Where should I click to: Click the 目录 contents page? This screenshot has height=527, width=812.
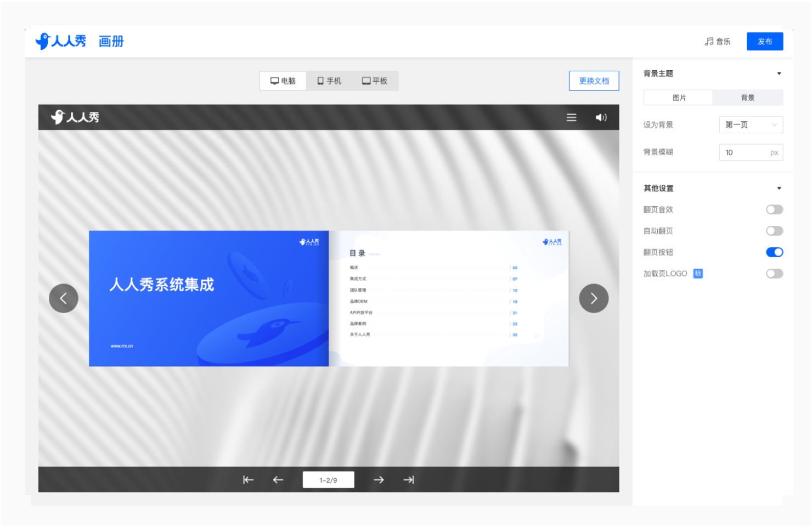(x=449, y=298)
